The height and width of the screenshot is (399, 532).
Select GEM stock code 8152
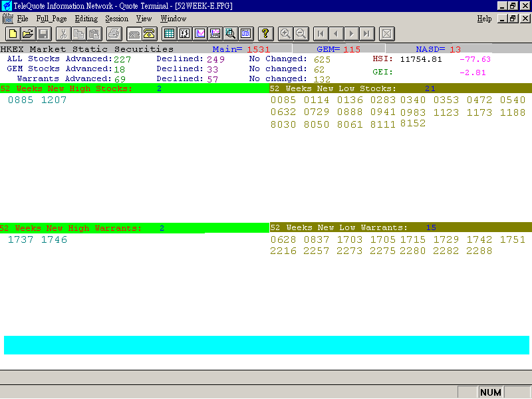(413, 123)
